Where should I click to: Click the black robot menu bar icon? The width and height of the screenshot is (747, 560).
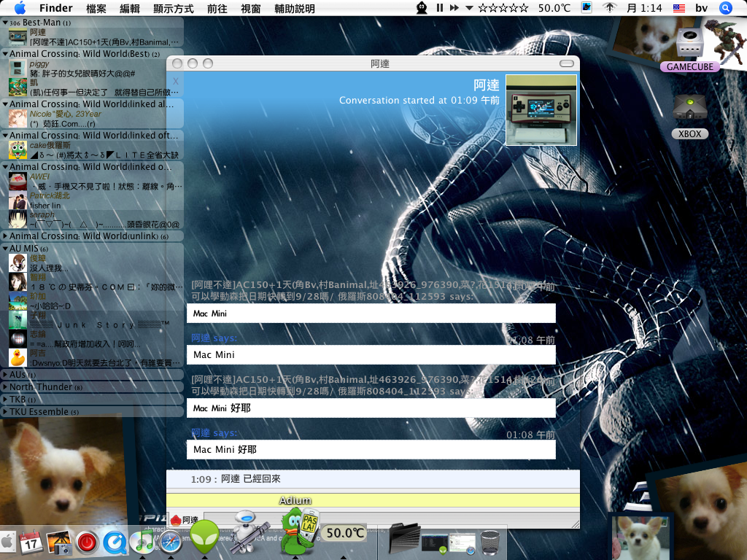(x=422, y=8)
